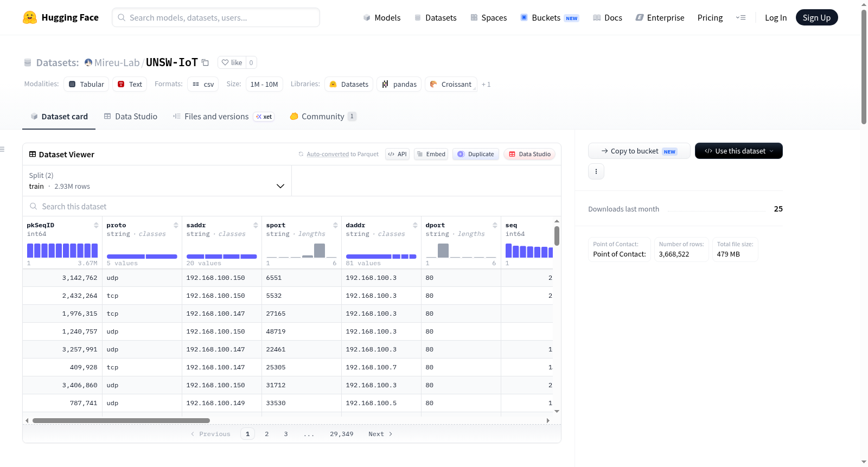The width and height of the screenshot is (868, 467).
Task: Sort the daddr column with its sort arrows
Action: point(415,225)
